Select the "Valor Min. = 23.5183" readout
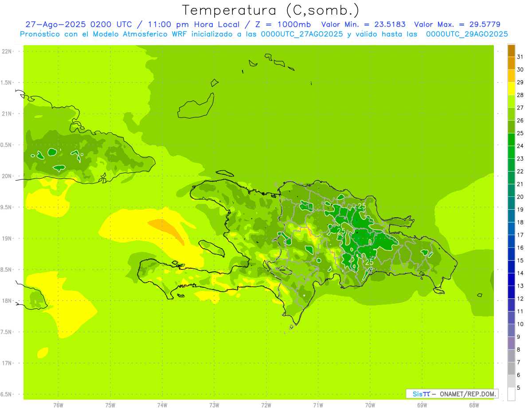The width and height of the screenshot is (532, 411). [363, 24]
